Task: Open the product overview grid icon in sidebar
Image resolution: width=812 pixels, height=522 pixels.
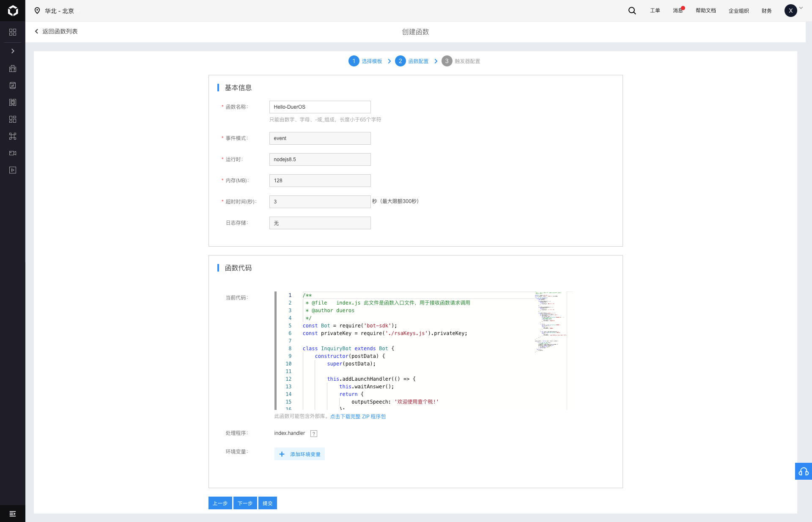Action: click(x=13, y=32)
